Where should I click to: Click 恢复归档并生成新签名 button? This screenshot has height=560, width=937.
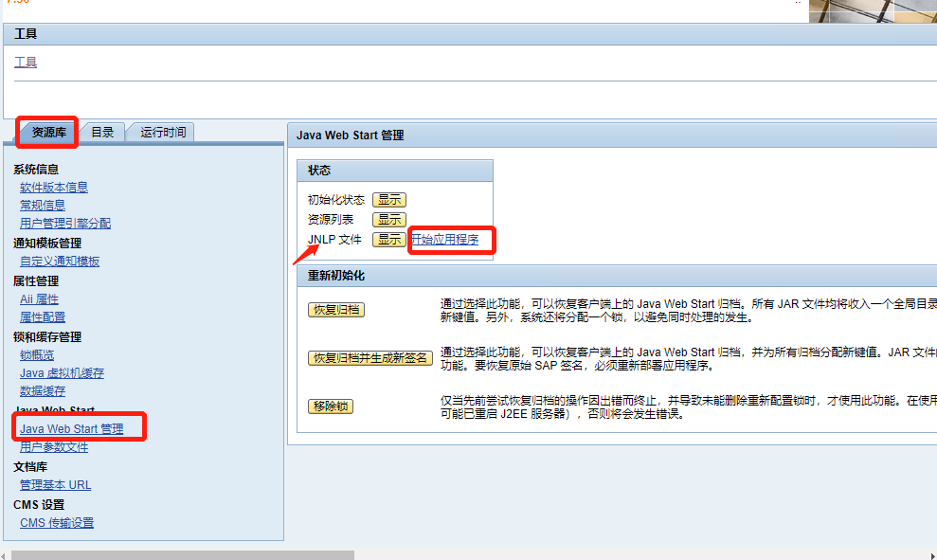[x=369, y=358]
